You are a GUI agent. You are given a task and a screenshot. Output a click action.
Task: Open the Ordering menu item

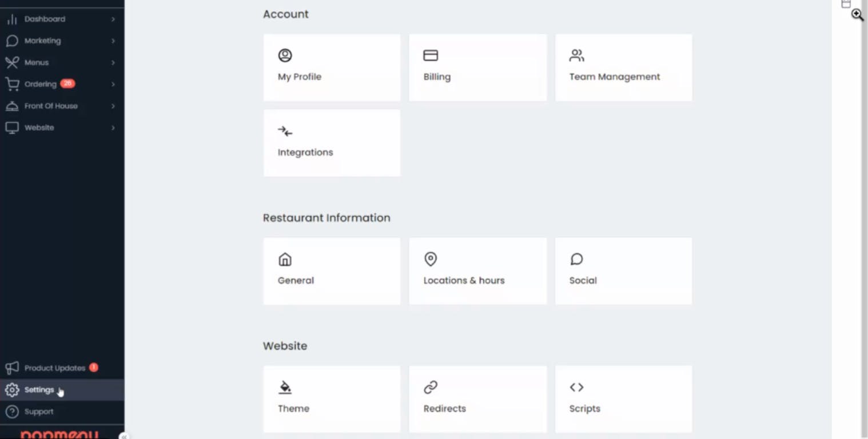[x=41, y=84]
